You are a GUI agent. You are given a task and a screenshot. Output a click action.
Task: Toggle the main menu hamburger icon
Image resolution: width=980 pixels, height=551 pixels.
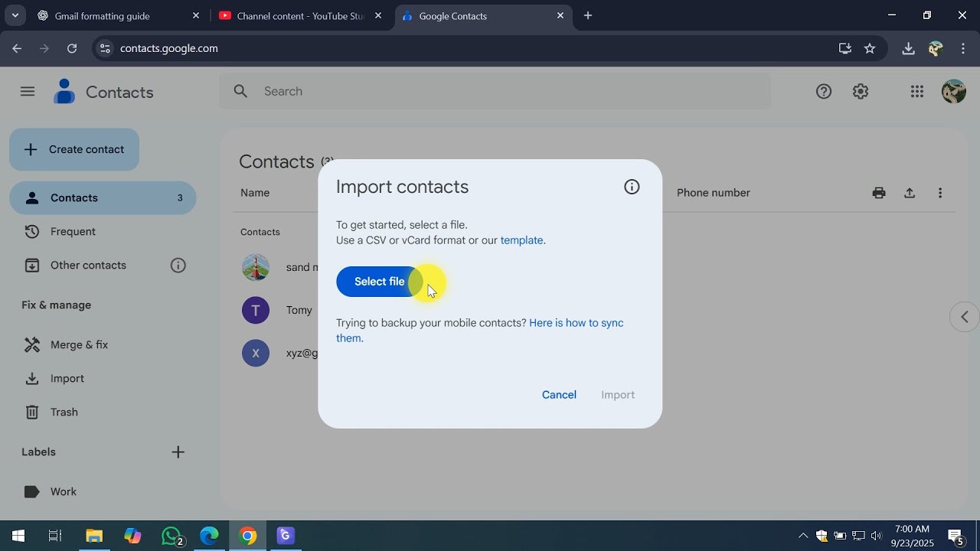coord(28,92)
